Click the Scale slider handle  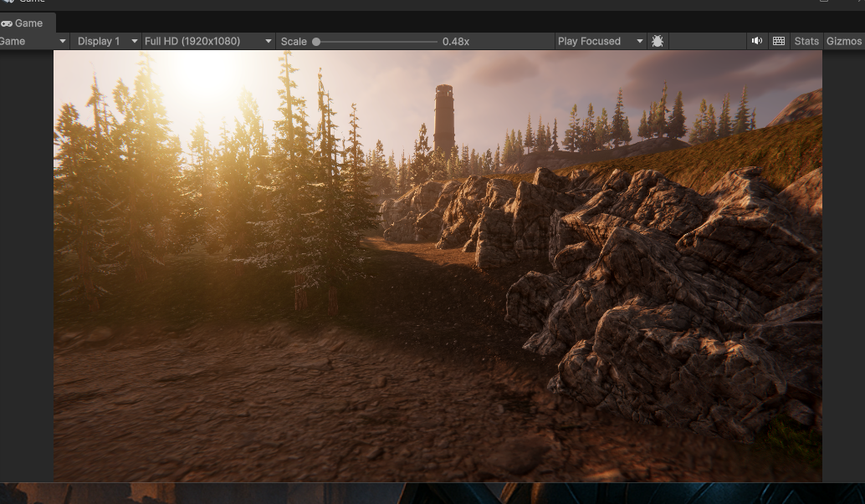[x=316, y=41]
